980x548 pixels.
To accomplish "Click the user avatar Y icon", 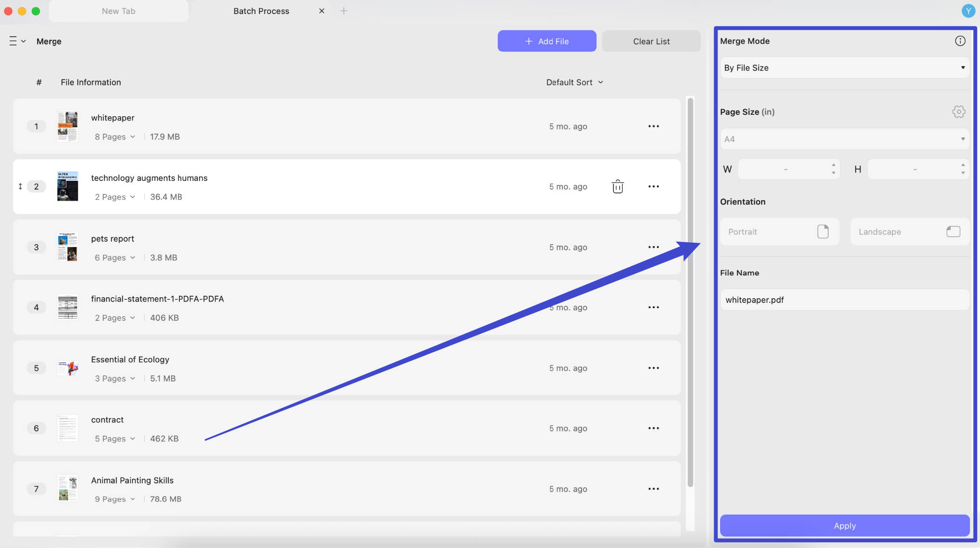I will click(968, 11).
